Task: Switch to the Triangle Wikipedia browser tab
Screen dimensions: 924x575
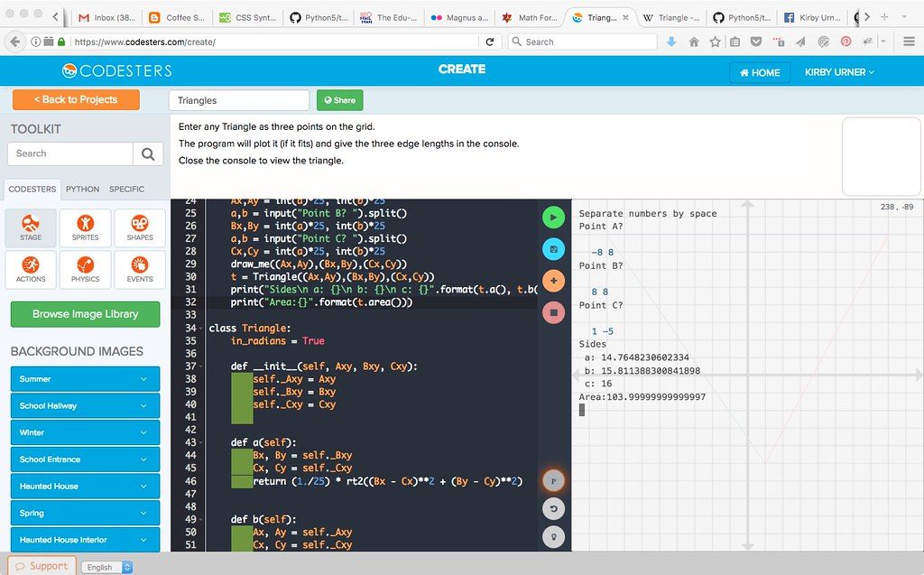Action: tap(671, 18)
